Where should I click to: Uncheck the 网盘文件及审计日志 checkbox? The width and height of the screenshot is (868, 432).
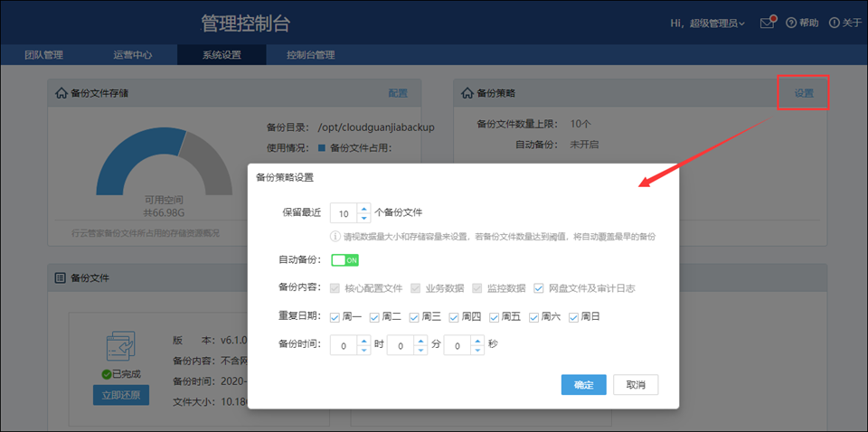coord(539,288)
